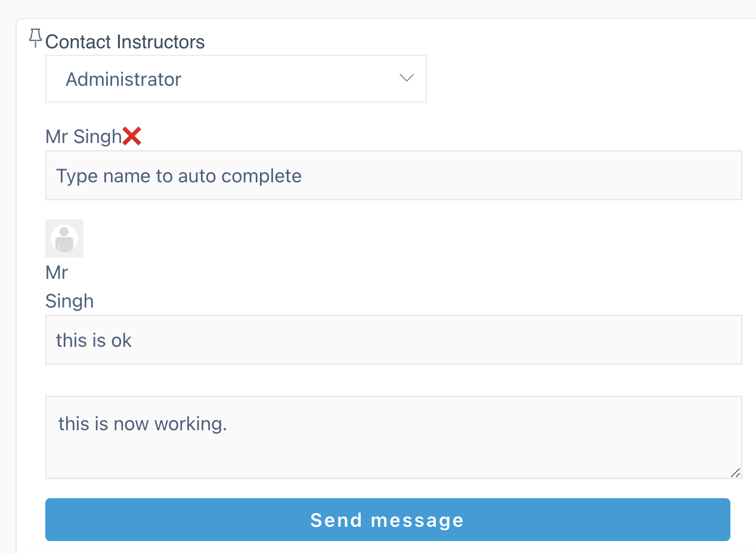Screen dimensions: 756x553
Task: Click the gray user avatar icon
Action: 64,238
